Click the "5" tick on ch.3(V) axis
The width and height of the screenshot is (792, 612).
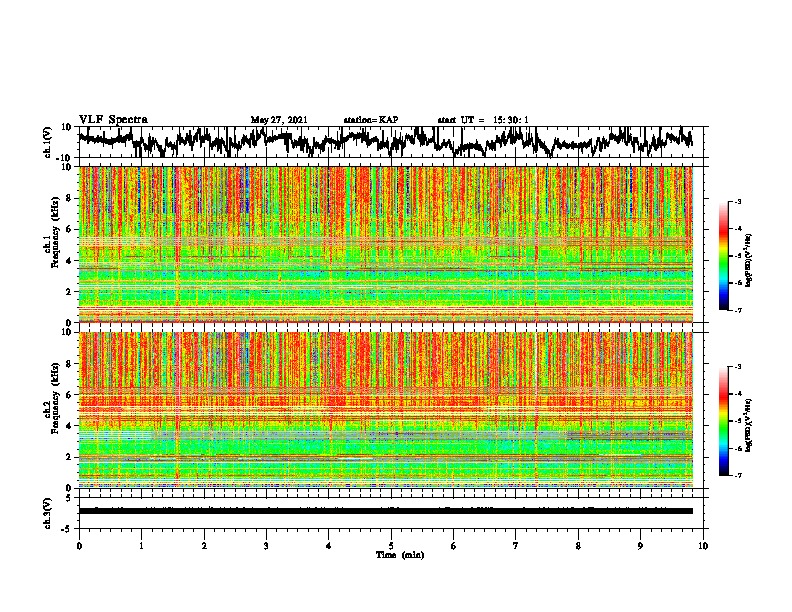pyautogui.click(x=69, y=498)
